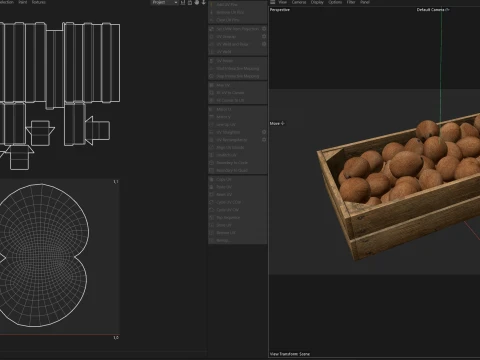Click the Store UV button
The height and width of the screenshot is (360, 480).
(237, 225)
